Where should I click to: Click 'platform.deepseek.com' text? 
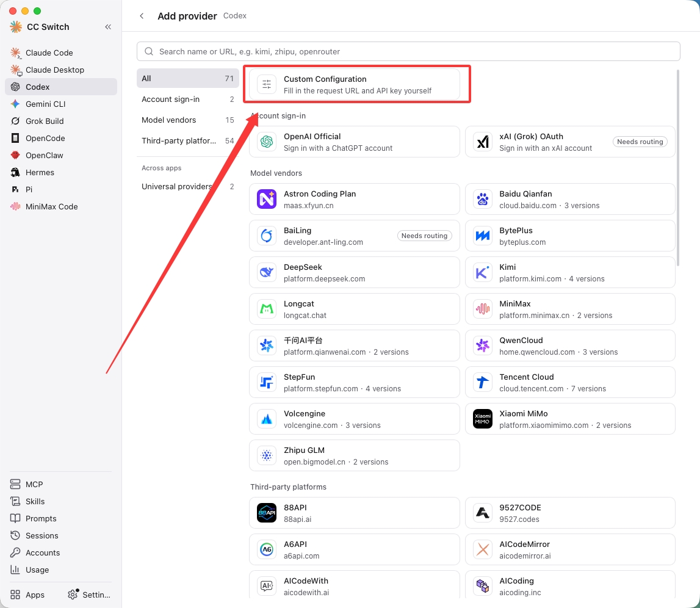pos(325,278)
